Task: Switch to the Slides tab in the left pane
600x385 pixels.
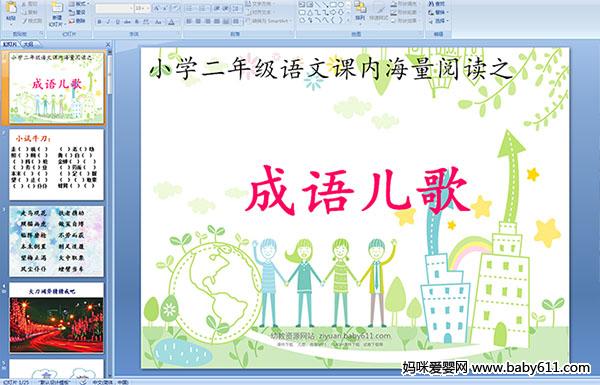Action: coord(10,44)
